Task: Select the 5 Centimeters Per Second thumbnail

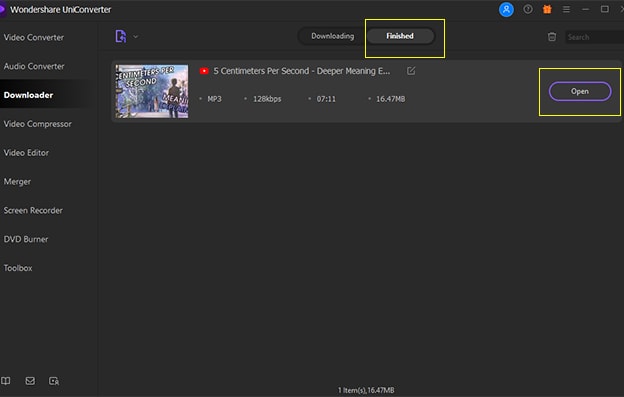Action: (x=152, y=91)
